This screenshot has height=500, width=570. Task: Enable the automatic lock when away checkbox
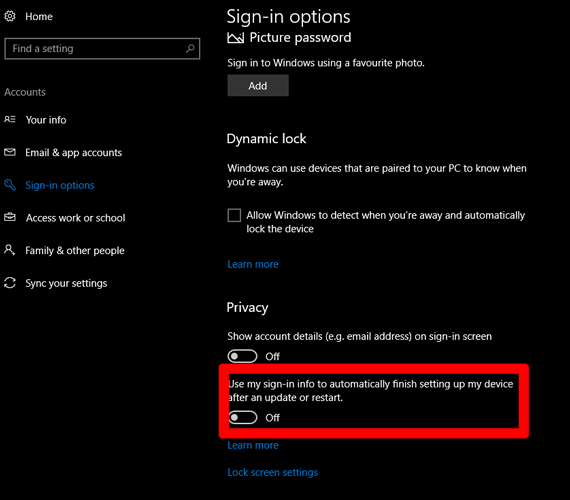click(x=234, y=215)
